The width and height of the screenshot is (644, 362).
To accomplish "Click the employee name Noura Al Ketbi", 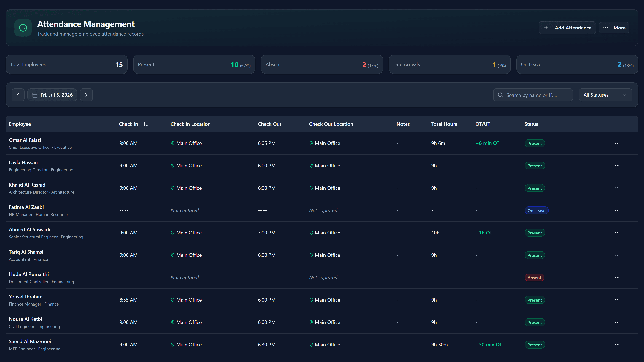I will pyautogui.click(x=25, y=319).
